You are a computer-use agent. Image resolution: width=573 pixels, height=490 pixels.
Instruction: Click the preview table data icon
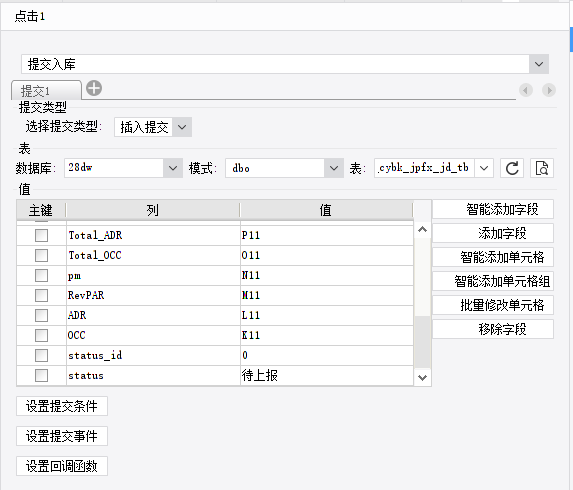[542, 168]
